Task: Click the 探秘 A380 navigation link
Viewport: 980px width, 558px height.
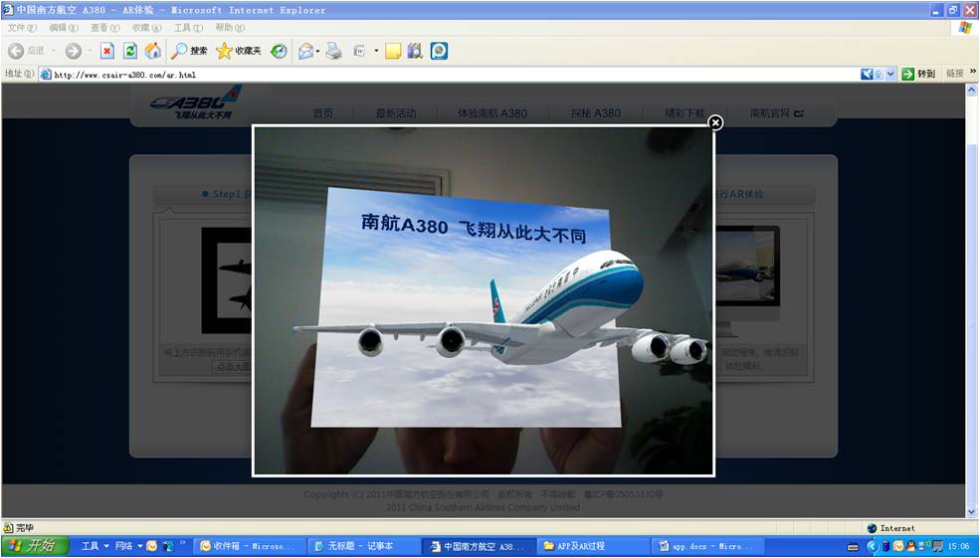Action: pyautogui.click(x=596, y=113)
